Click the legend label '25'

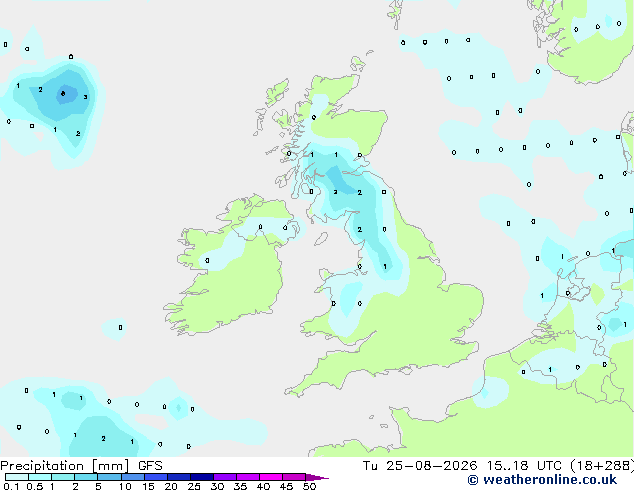tap(194, 486)
